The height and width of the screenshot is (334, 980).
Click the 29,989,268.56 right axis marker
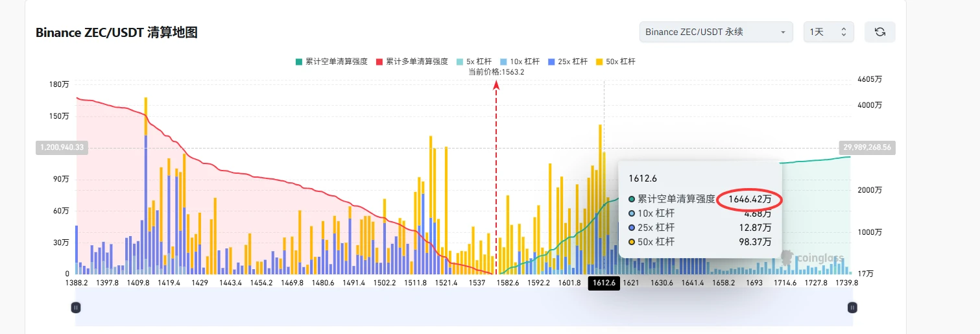point(866,147)
